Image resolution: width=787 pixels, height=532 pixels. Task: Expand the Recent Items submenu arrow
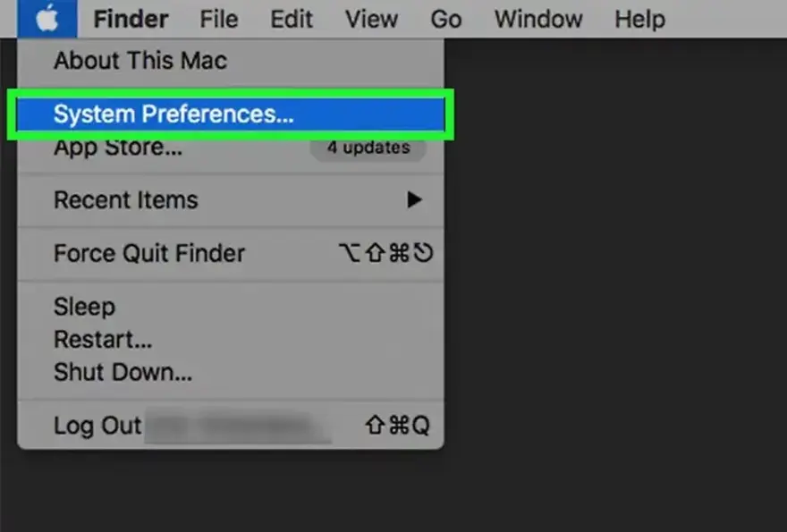414,200
